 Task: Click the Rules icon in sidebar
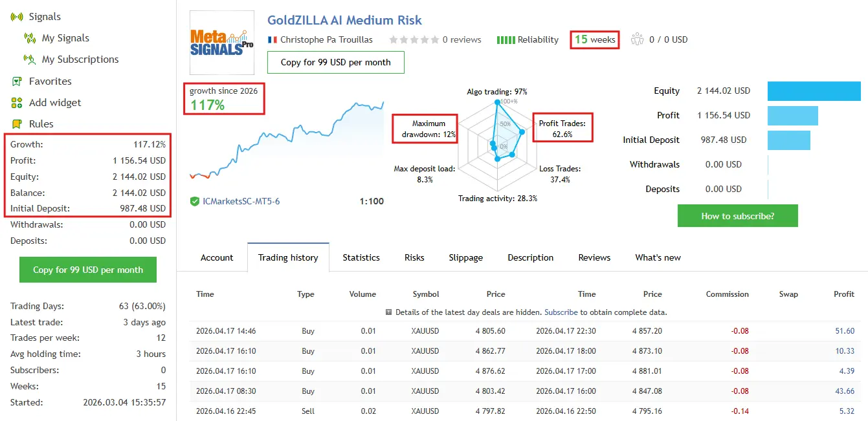pyautogui.click(x=17, y=124)
